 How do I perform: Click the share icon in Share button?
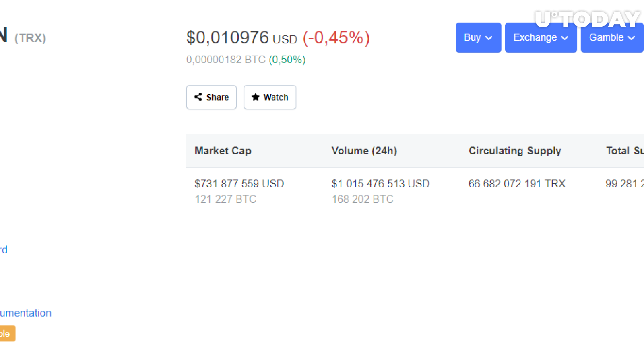pyautogui.click(x=198, y=97)
